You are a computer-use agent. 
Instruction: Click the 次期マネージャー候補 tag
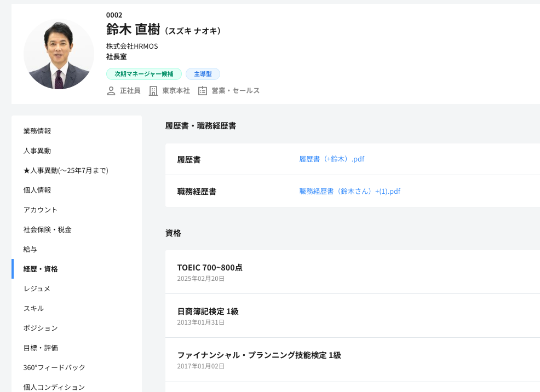coord(144,74)
